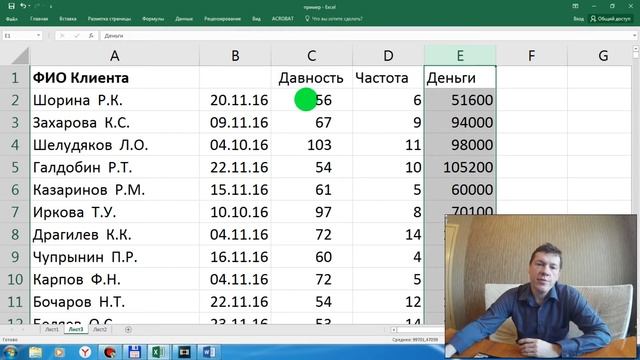Select column C header
The height and width of the screenshot is (360, 640).
tap(312, 56)
